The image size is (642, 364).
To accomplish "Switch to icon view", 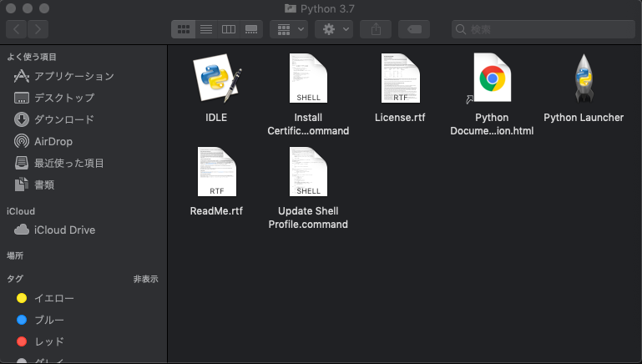I will (x=183, y=29).
